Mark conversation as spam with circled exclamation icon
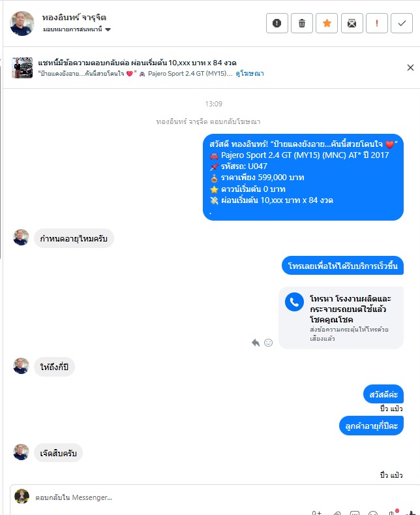This screenshot has height=515, width=420. pos(277,23)
